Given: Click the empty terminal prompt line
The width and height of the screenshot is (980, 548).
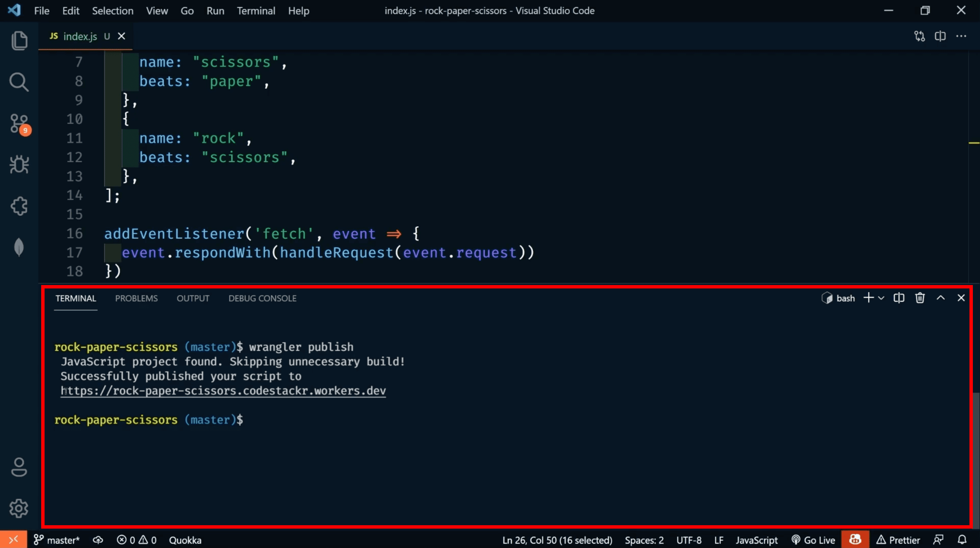Looking at the screenshot, I should 149,420.
